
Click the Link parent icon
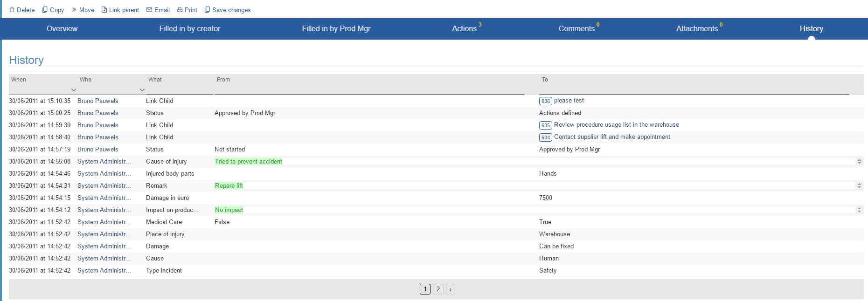click(x=104, y=10)
